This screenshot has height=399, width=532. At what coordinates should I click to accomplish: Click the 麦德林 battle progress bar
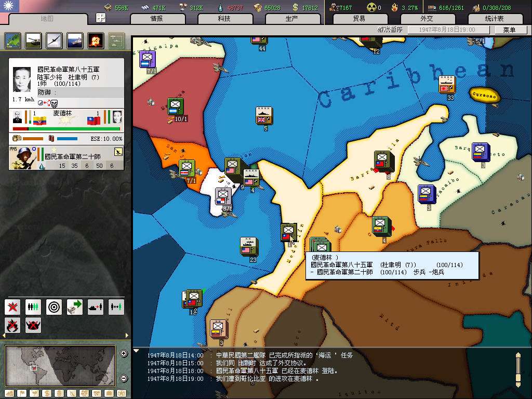[66, 129]
